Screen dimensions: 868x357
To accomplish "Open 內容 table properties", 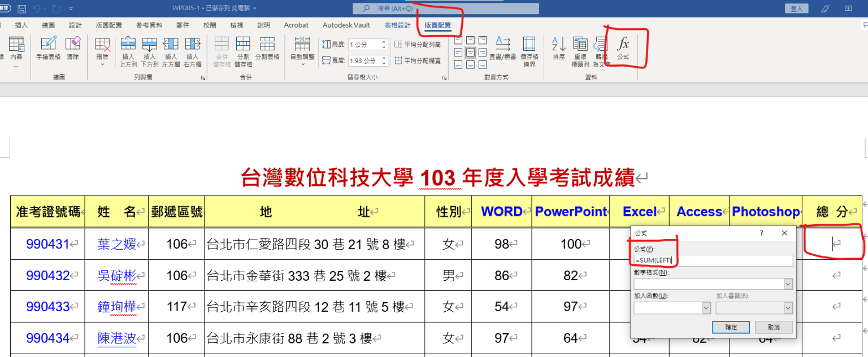I will pos(16,52).
